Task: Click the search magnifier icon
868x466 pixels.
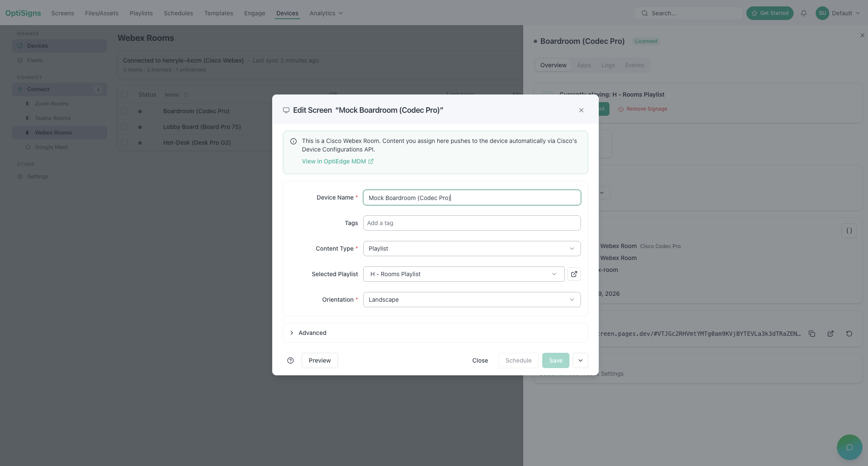Action: click(x=645, y=13)
